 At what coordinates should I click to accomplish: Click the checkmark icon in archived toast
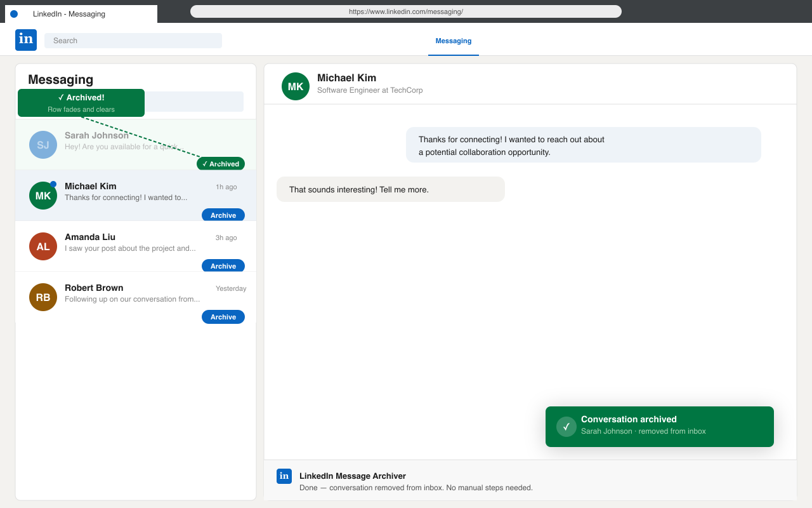[566, 427]
